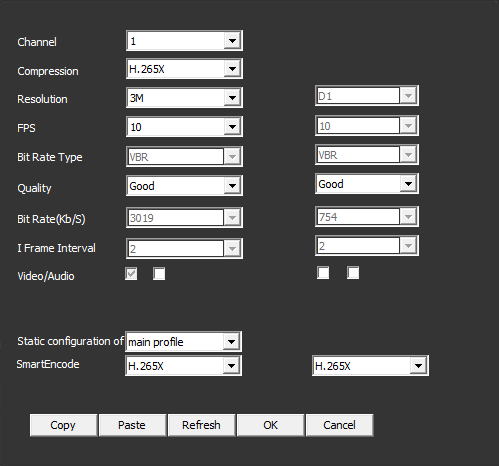Click the Quality label
Viewport: 499px width, 466px height.
[x=34, y=188]
